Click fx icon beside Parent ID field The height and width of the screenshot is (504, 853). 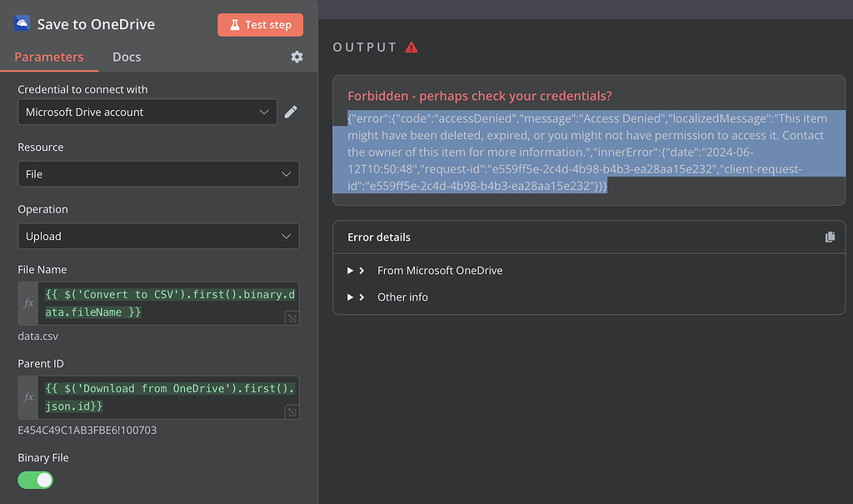pyautogui.click(x=28, y=397)
